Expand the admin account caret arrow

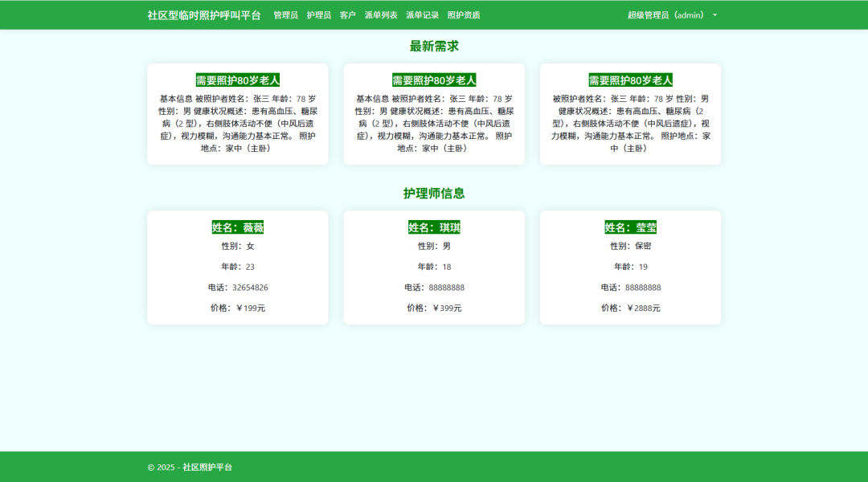(714, 14)
